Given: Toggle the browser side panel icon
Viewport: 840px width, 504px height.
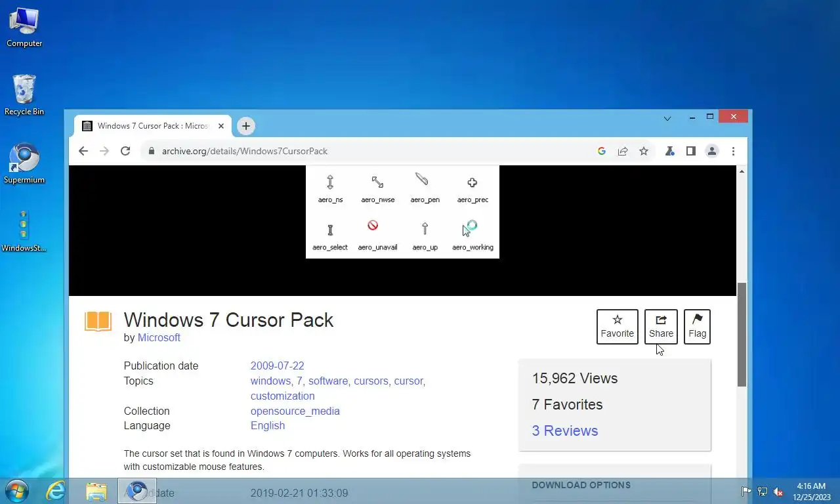Looking at the screenshot, I should point(690,151).
